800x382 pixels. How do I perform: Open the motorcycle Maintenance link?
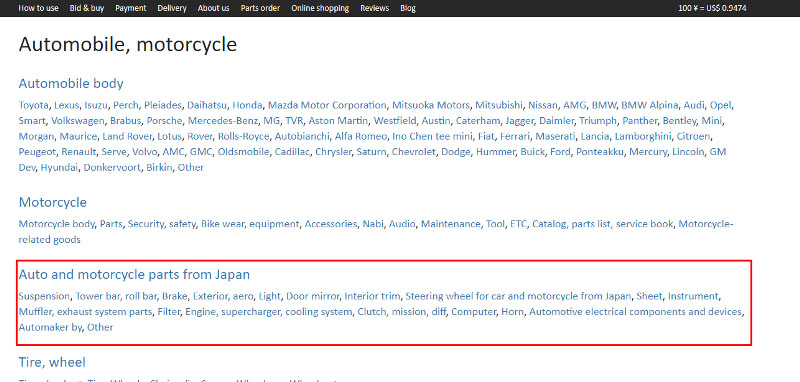[451, 224]
